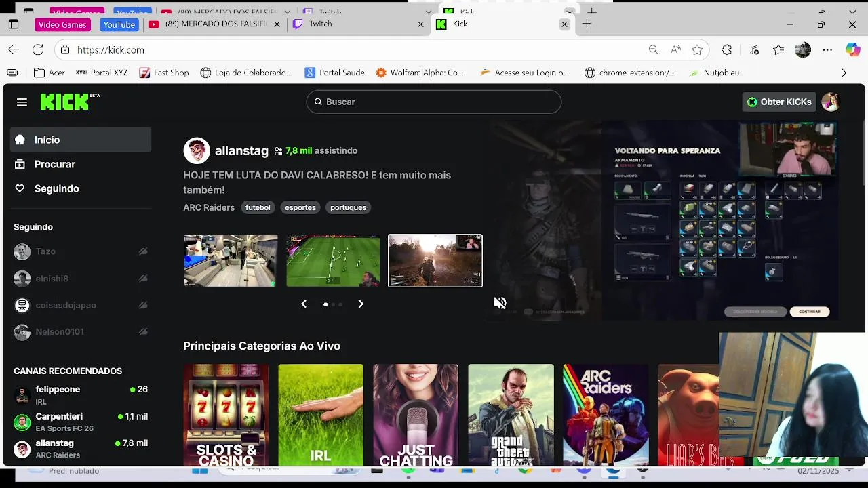The image size is (868, 488).
Task: Click the offline icon next to Tazo
Action: point(143,251)
